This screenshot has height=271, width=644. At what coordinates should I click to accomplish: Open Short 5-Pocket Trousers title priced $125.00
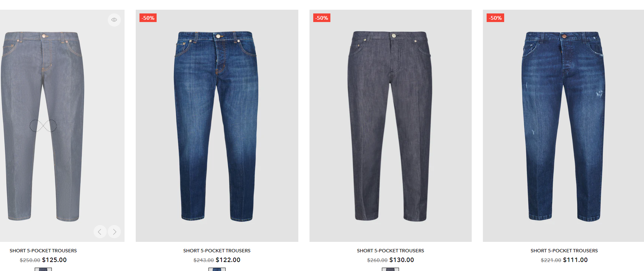click(x=43, y=251)
